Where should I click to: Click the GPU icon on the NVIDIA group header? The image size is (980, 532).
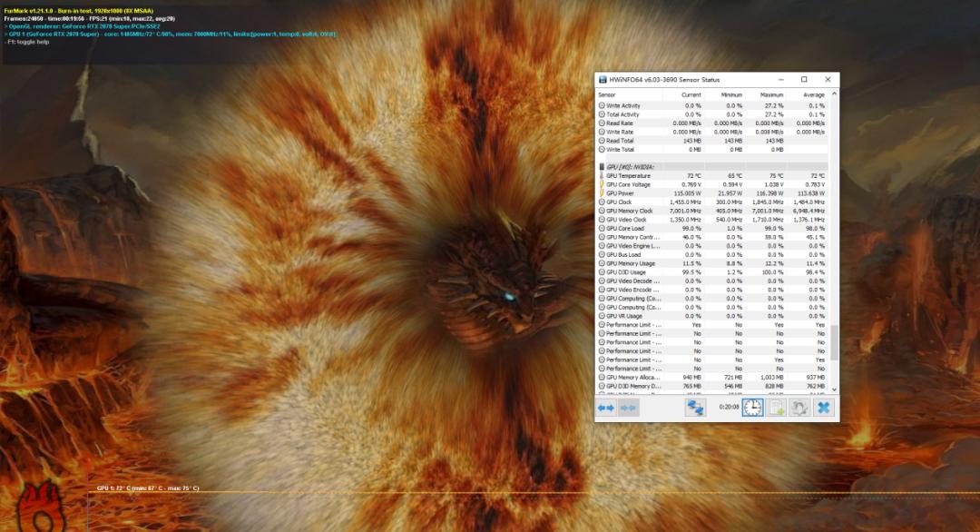602,166
